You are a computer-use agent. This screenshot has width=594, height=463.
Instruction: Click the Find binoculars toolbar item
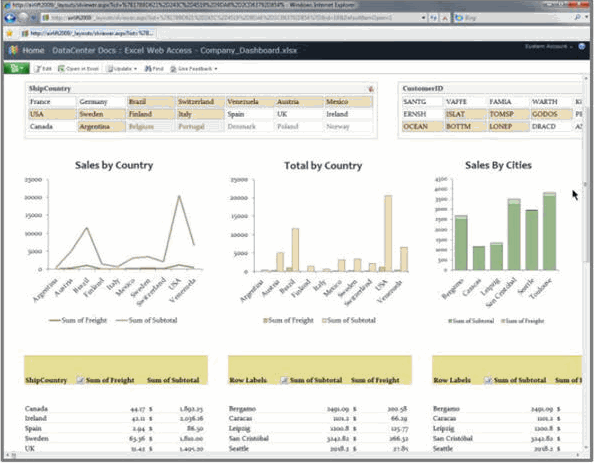(154, 69)
